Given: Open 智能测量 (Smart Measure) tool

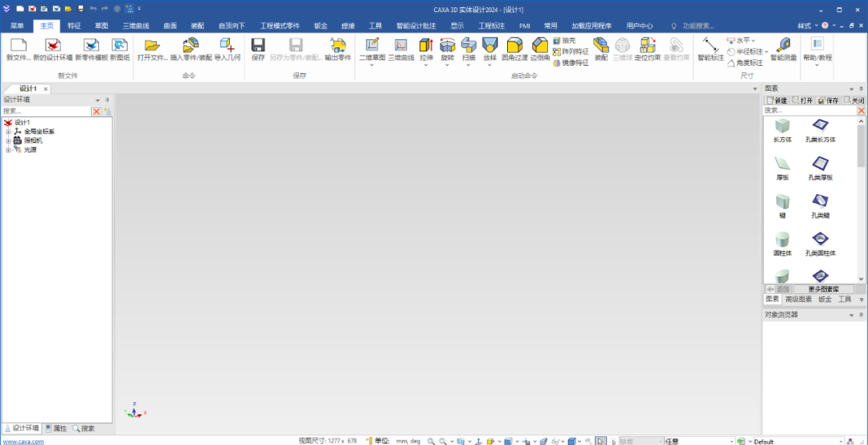Looking at the screenshot, I should [x=784, y=46].
